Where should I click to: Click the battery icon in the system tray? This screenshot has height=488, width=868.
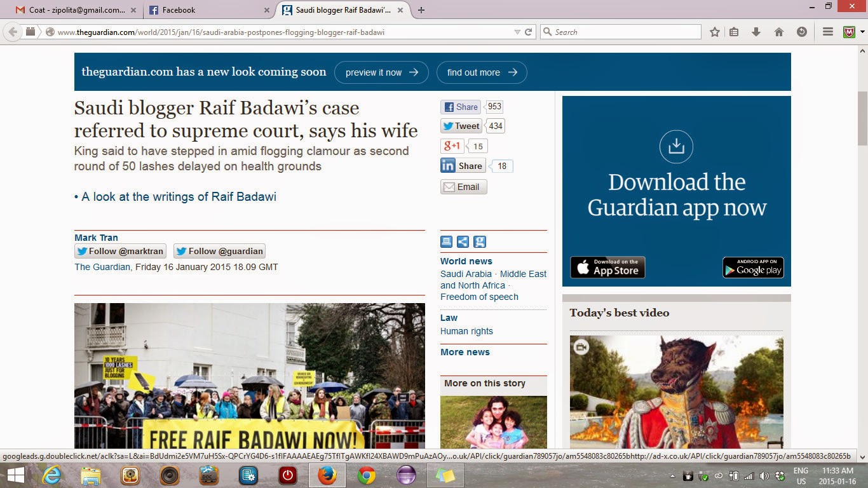coord(734,476)
